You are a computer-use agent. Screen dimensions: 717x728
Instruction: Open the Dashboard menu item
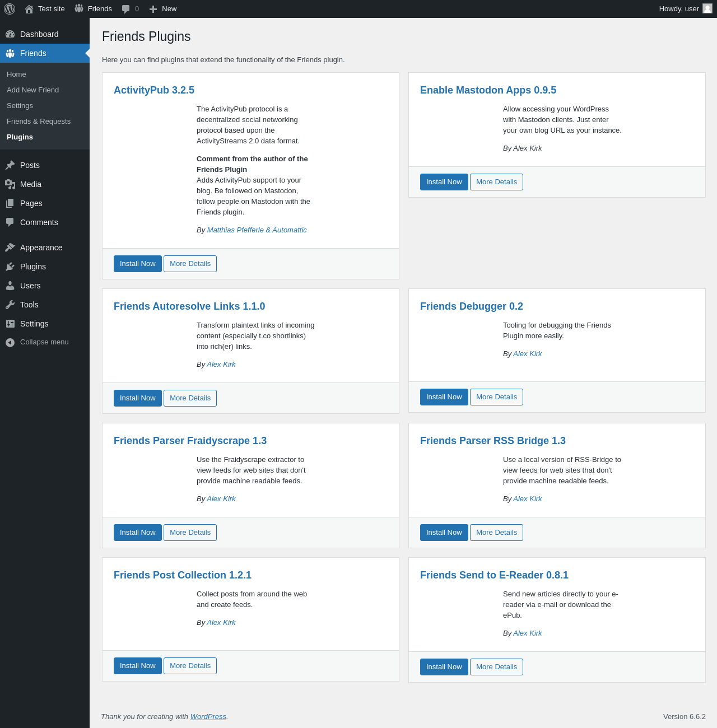pos(45,34)
